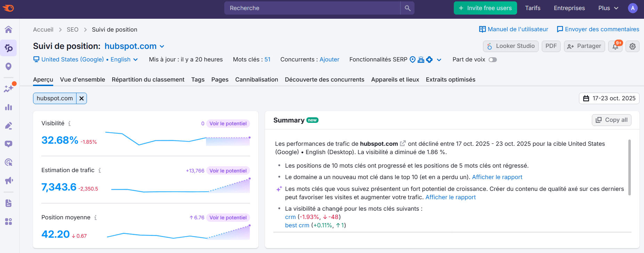Open hubspot.com external link icon
This screenshot has height=253, width=644.
[403, 143]
